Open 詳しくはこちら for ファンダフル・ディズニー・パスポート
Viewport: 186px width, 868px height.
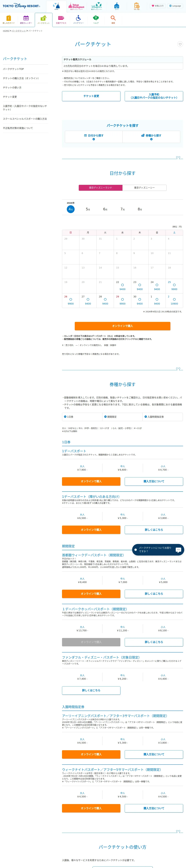pos(91,690)
